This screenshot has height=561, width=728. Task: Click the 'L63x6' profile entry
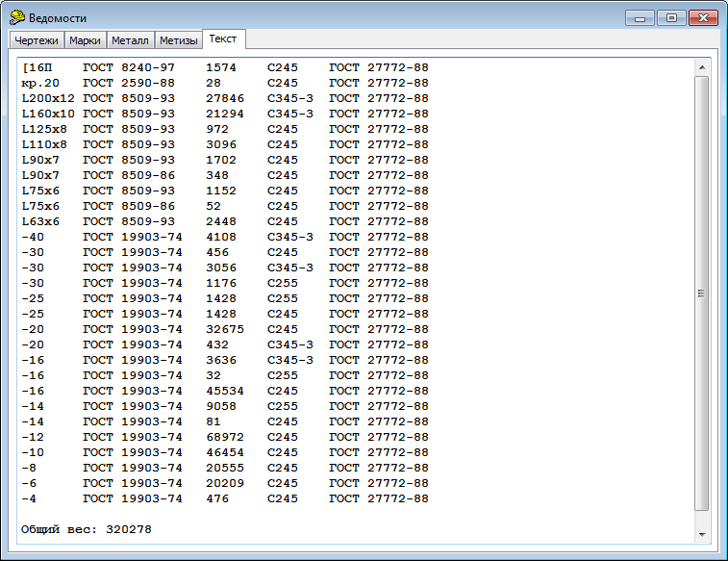coord(40,221)
